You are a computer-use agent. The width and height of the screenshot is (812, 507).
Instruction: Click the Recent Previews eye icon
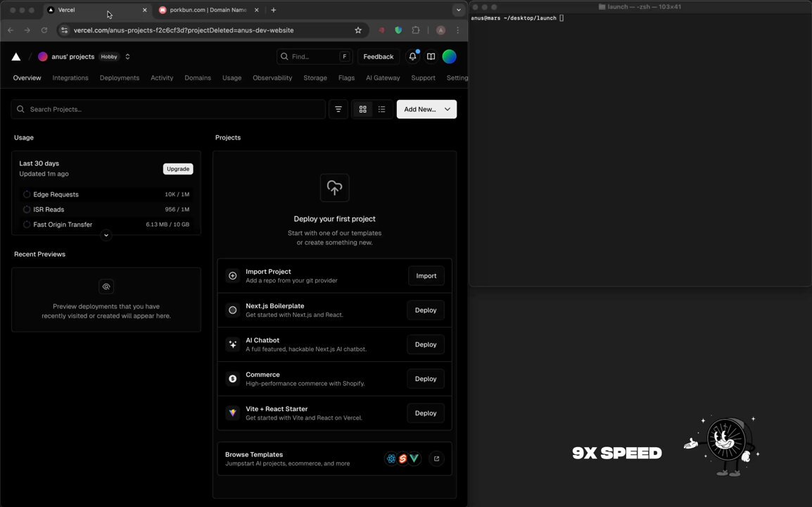106,287
